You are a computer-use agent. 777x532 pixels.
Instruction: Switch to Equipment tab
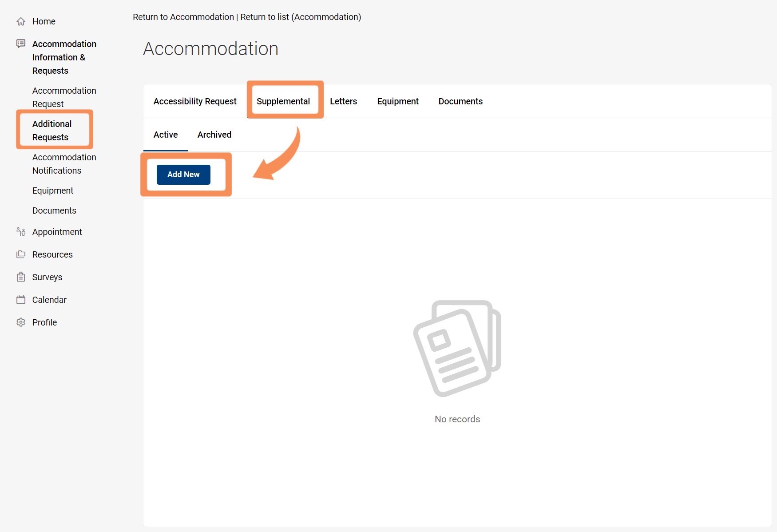(398, 101)
